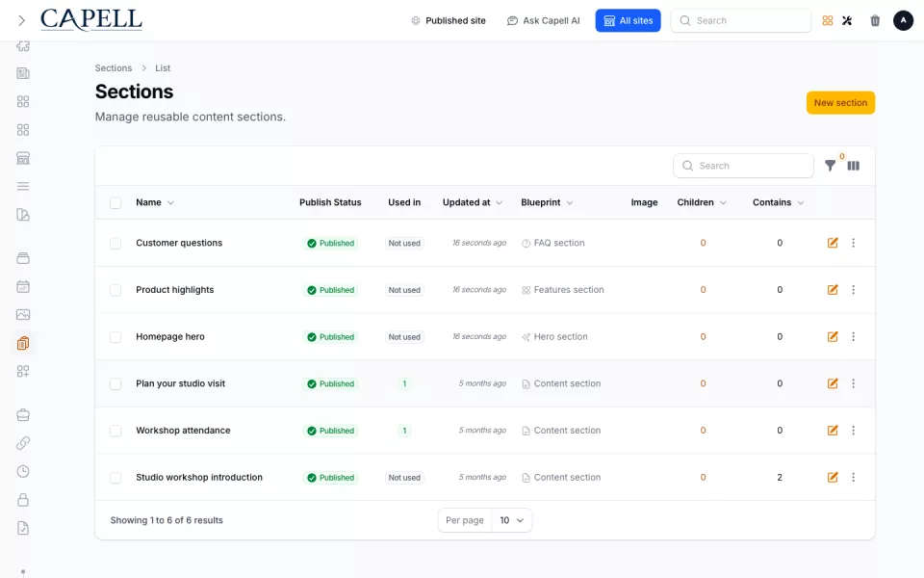Open the clock icon in the sidebar
The height and width of the screenshot is (578, 924).
[x=23, y=471]
